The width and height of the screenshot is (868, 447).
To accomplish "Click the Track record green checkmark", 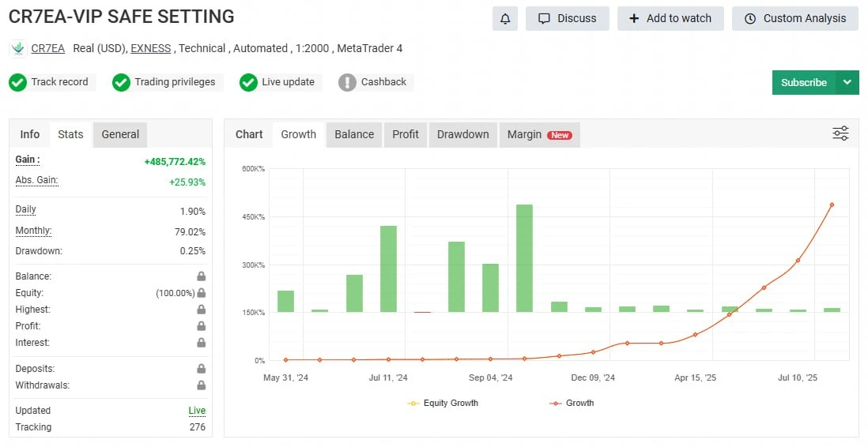I will pos(17,82).
